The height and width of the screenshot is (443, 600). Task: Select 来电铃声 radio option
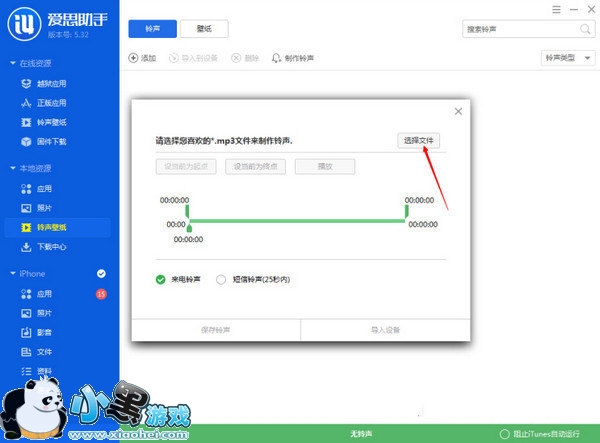[160, 280]
